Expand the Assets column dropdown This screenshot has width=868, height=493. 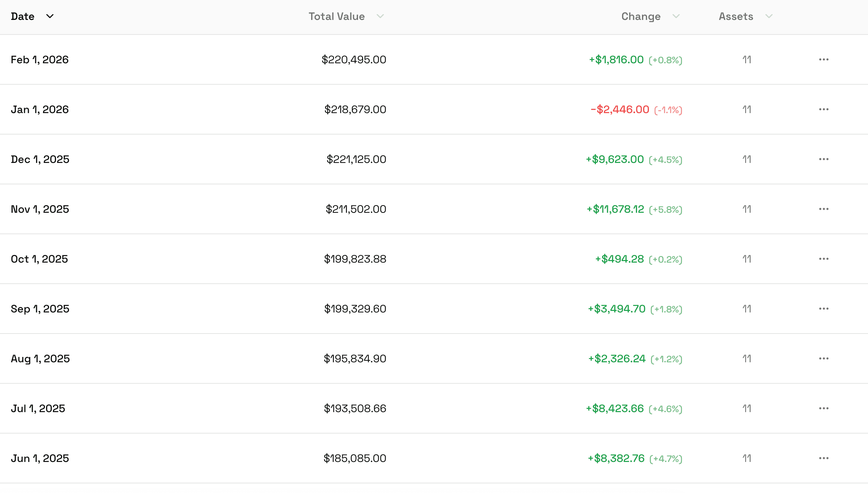769,16
